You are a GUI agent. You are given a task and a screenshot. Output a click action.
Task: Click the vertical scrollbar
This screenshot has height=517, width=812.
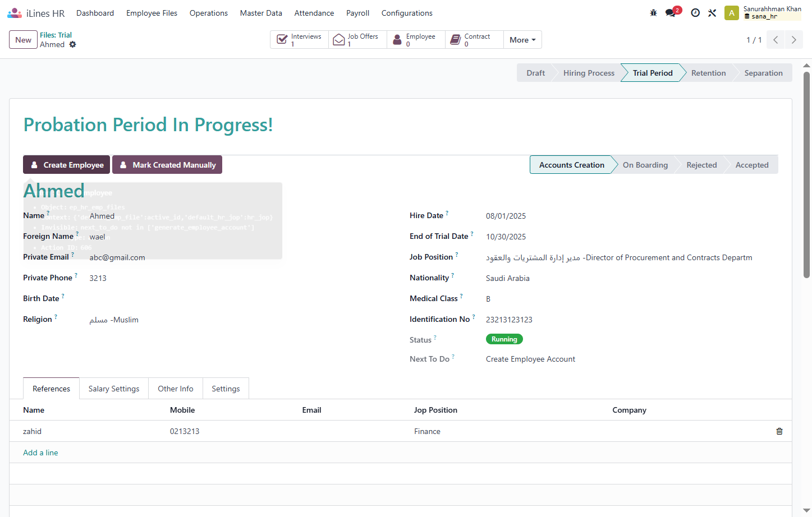click(x=806, y=174)
